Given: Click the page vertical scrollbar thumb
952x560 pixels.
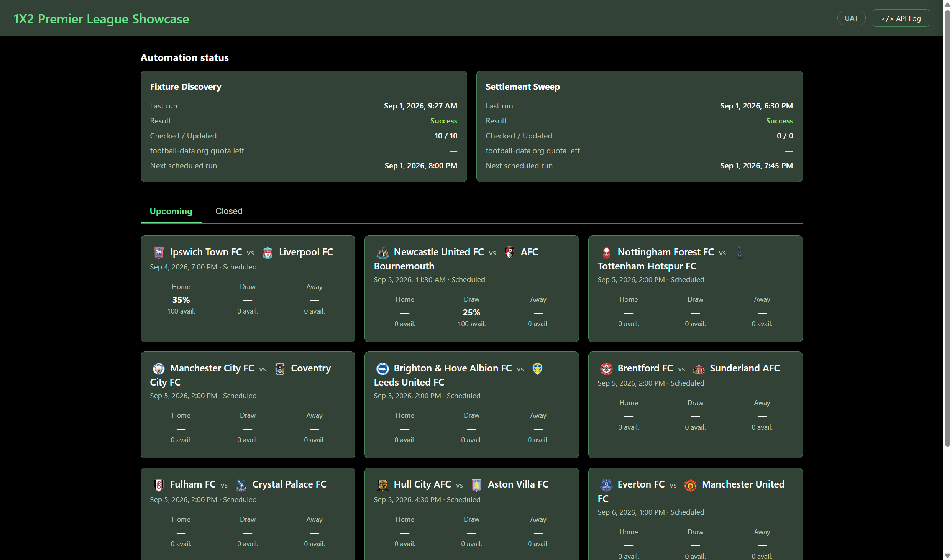Looking at the screenshot, I should click(947, 228).
